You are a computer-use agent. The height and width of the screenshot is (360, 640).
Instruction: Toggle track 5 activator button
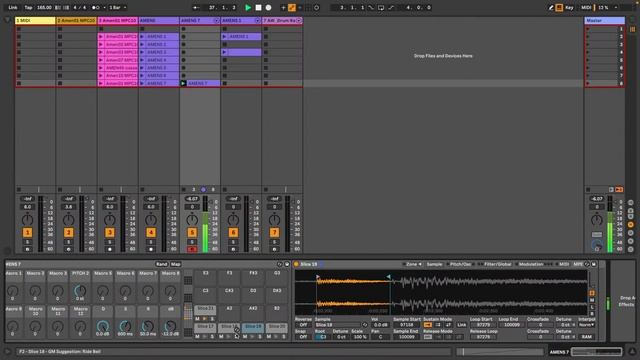192,233
